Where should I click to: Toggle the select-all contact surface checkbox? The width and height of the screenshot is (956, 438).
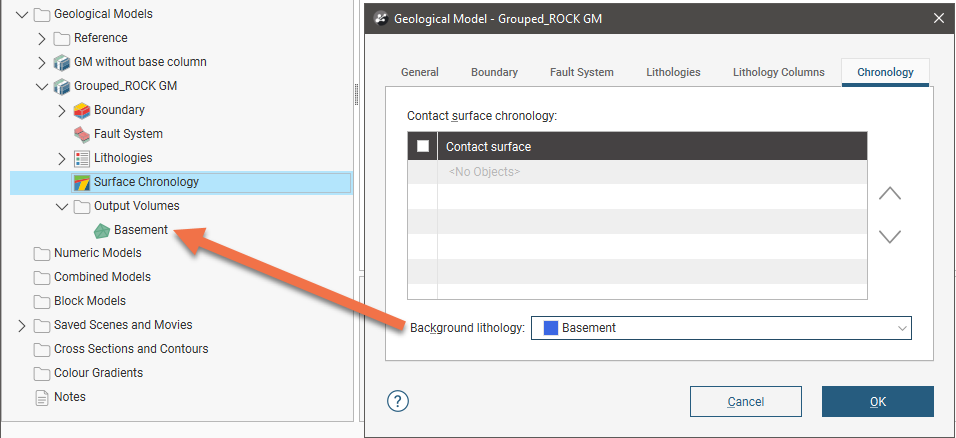pyautogui.click(x=423, y=146)
